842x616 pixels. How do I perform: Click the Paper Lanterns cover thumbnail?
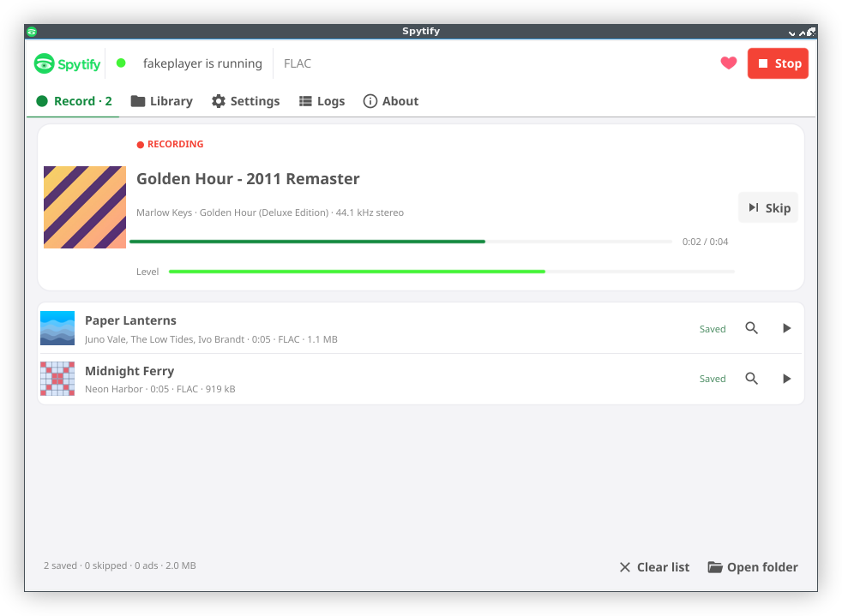click(57, 328)
